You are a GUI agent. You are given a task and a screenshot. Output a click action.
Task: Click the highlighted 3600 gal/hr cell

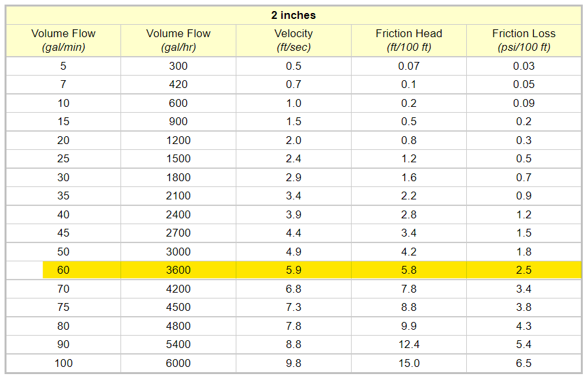click(178, 270)
